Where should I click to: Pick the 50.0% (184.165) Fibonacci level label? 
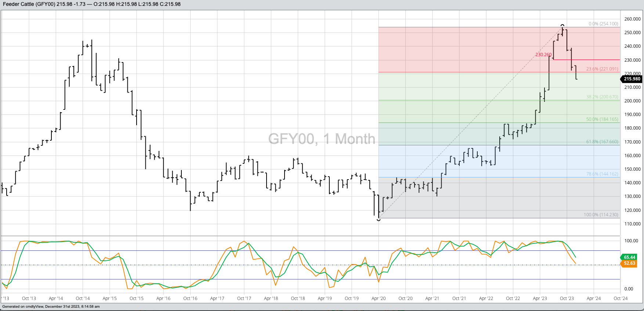click(602, 119)
